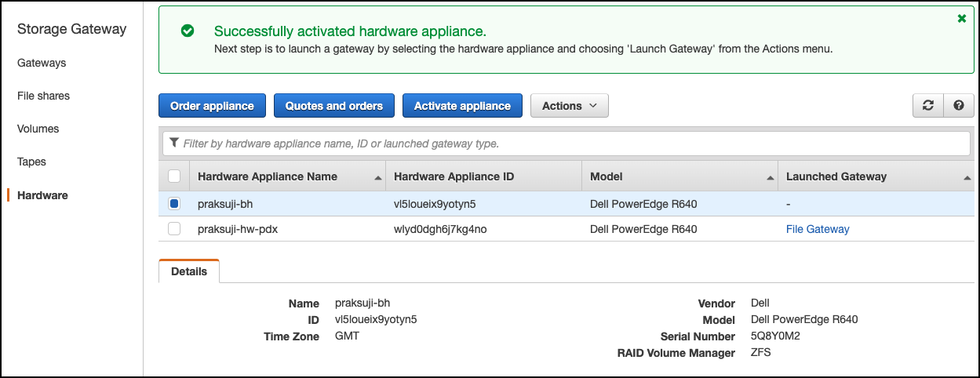The height and width of the screenshot is (378, 980).
Task: Follow the File Gateway link
Action: tap(818, 229)
